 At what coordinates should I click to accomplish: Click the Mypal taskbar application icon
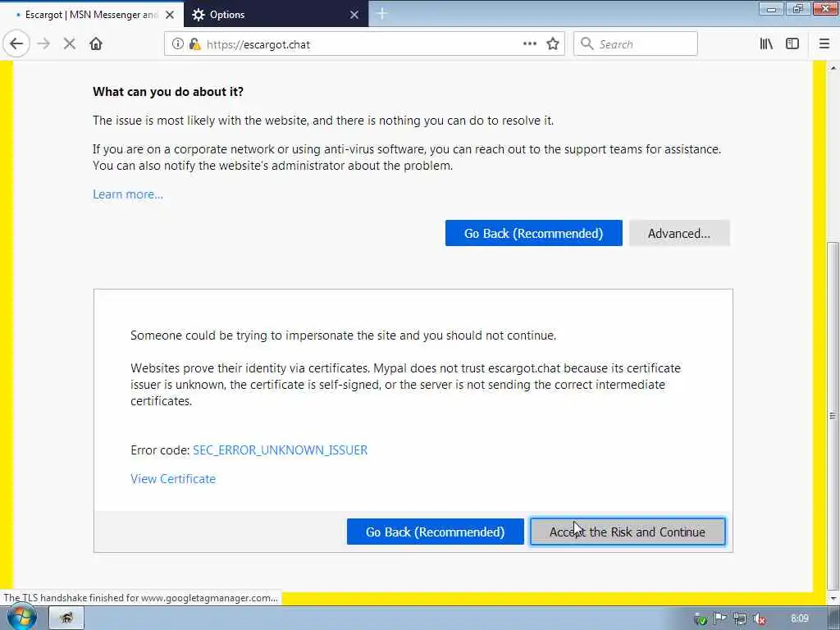coord(67,619)
